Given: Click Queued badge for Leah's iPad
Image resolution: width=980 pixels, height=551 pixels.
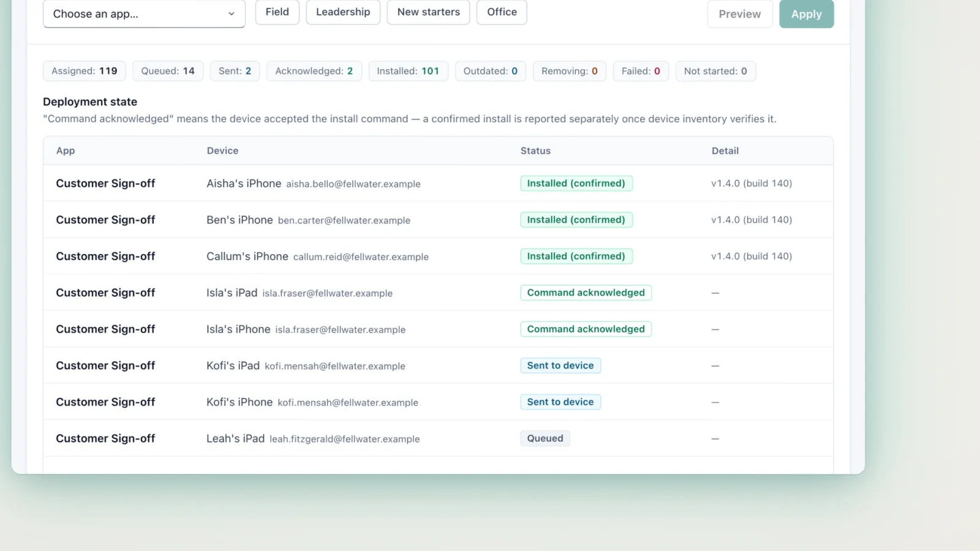Looking at the screenshot, I should point(545,438).
